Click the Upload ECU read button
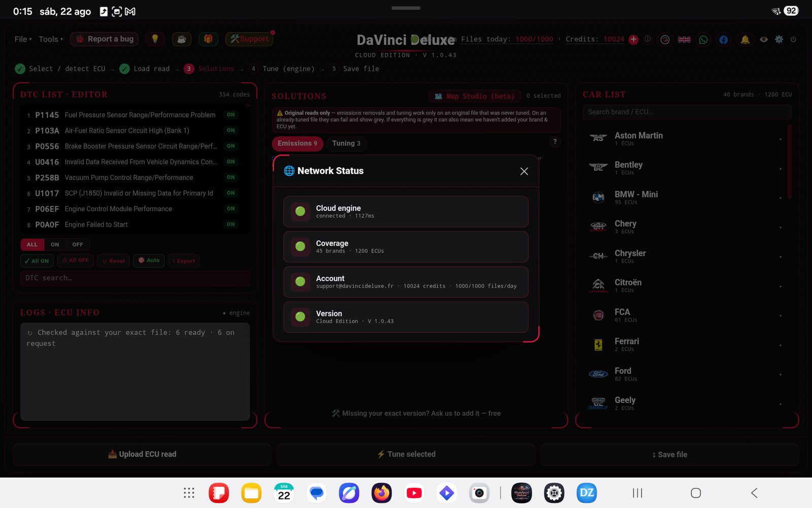 tap(142, 454)
